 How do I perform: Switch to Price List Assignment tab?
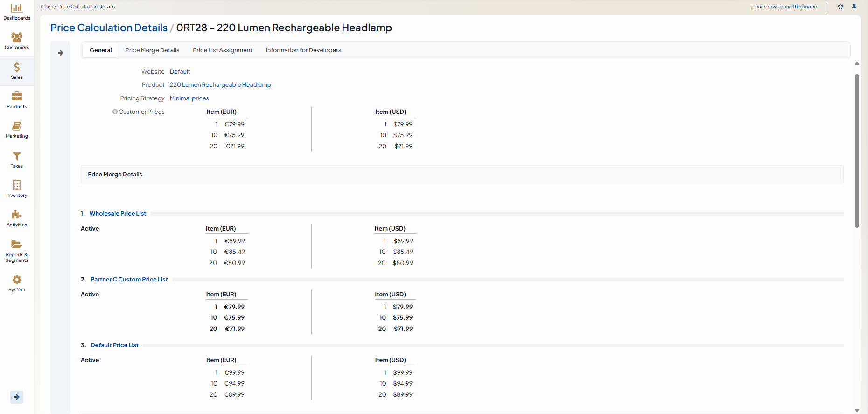pos(222,50)
